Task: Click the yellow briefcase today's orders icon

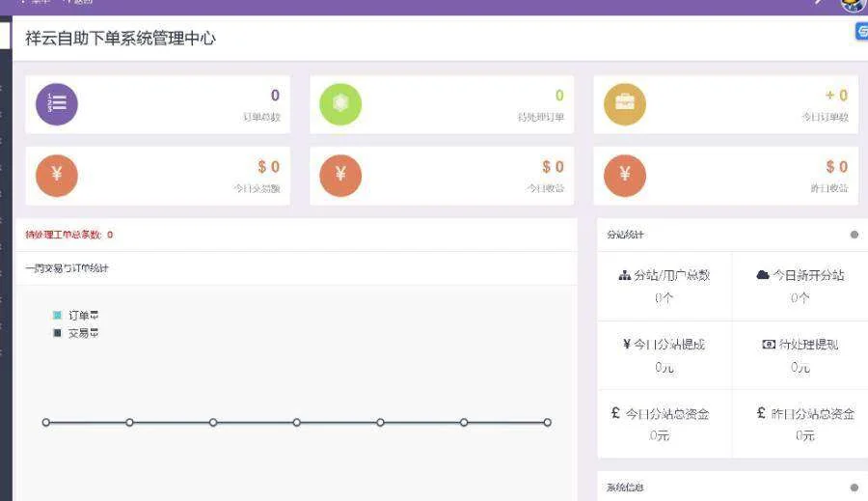Action: (x=625, y=104)
